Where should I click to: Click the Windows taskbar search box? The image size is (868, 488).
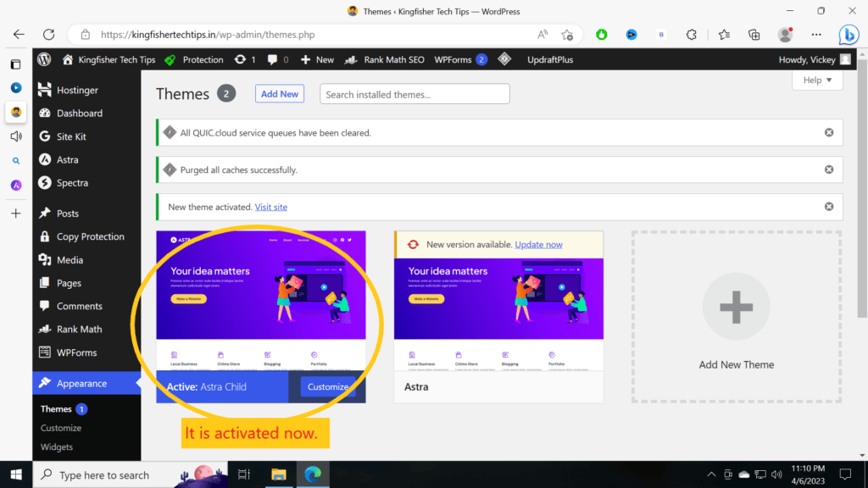130,474
